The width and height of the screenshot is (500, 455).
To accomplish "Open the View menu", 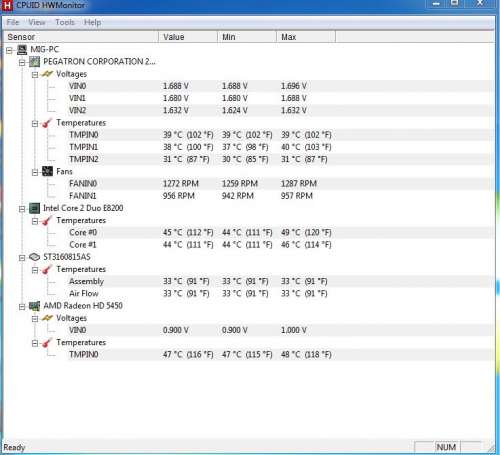I will [37, 22].
